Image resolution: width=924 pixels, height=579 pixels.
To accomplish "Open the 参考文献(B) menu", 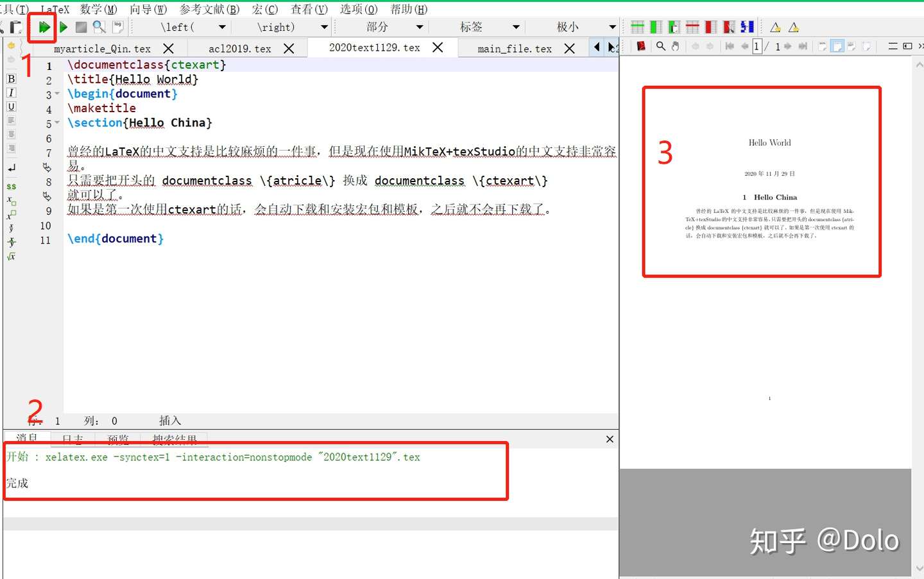I will point(209,9).
